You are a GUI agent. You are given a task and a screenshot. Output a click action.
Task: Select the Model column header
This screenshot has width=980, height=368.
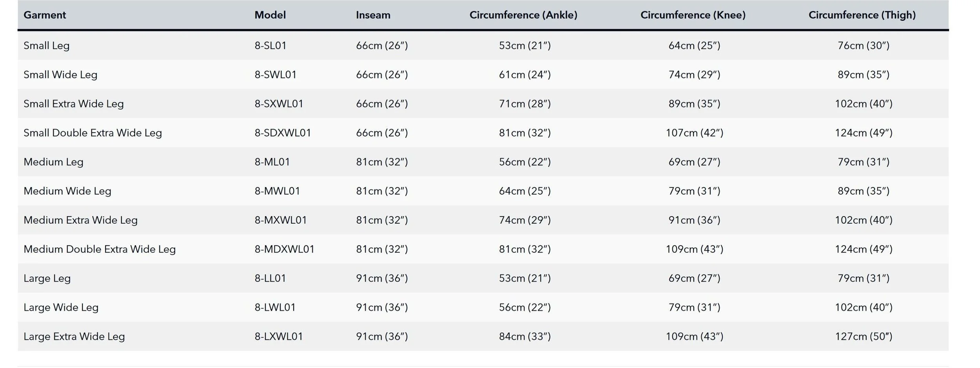(x=270, y=15)
